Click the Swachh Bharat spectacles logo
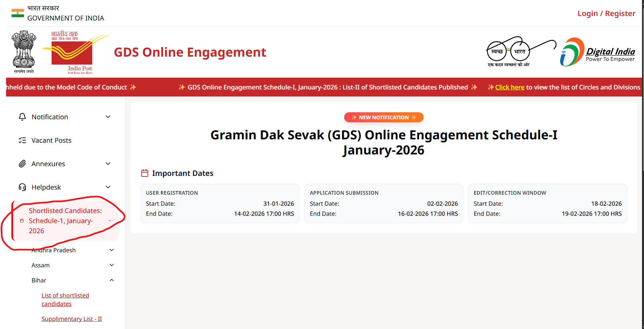Image resolution: width=644 pixels, height=329 pixels. tap(520, 52)
